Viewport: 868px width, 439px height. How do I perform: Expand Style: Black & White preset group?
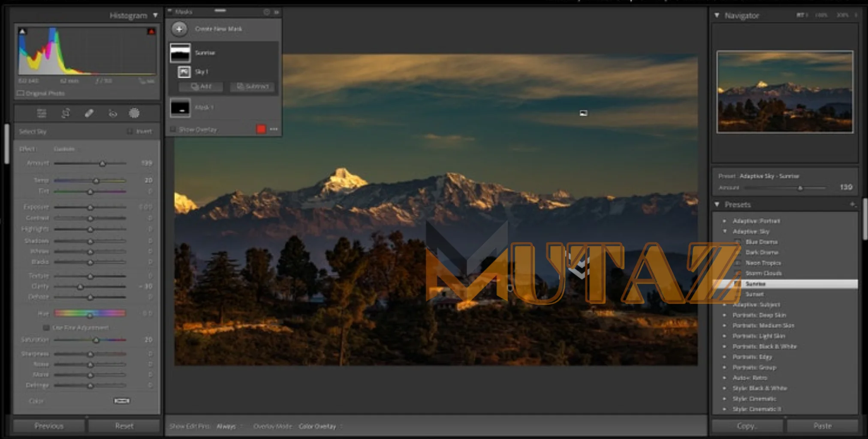coord(724,388)
